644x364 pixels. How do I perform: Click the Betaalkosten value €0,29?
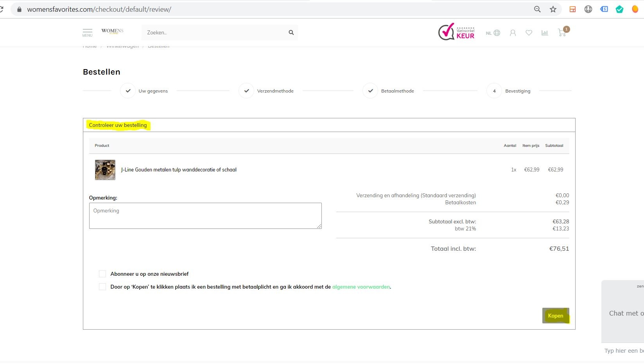pyautogui.click(x=562, y=202)
